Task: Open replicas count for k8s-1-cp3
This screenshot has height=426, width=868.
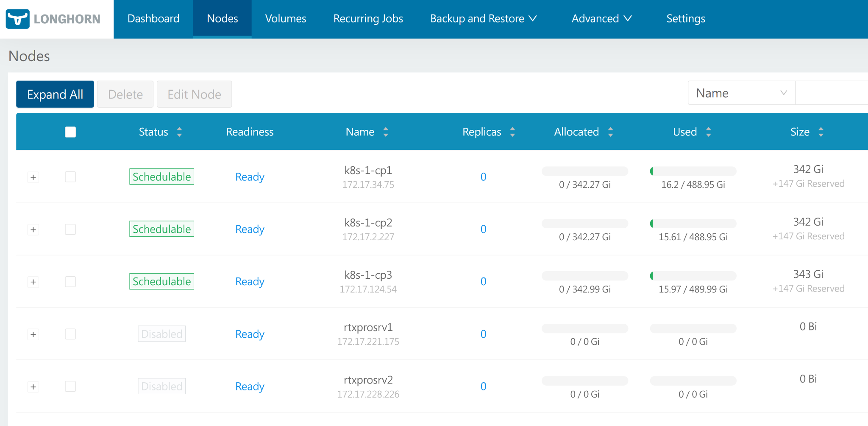Action: point(483,282)
